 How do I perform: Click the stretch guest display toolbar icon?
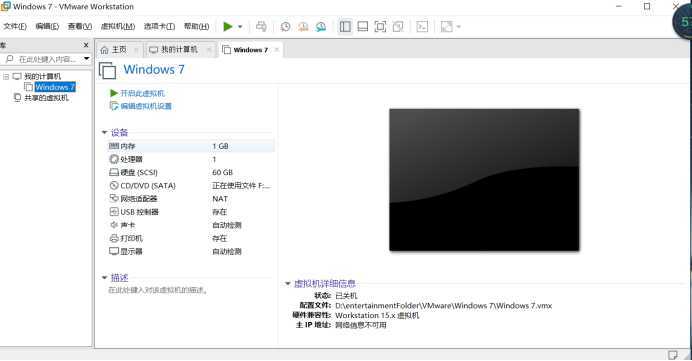point(447,27)
